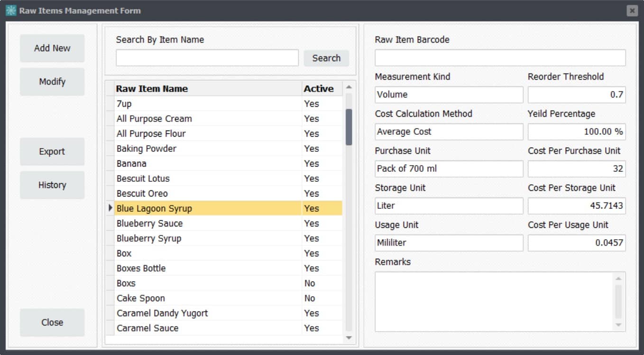Select the Add New button
This screenshot has height=355, width=644.
52,48
